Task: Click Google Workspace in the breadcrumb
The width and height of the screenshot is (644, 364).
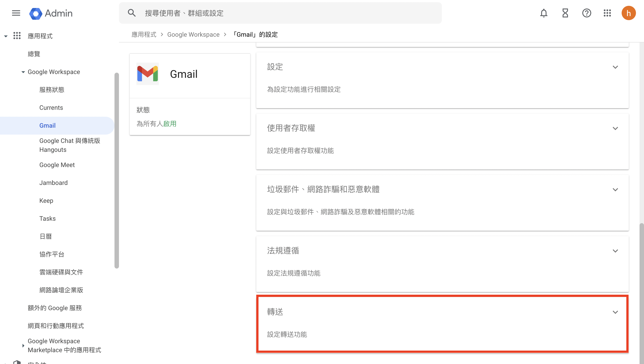Action: click(x=193, y=34)
